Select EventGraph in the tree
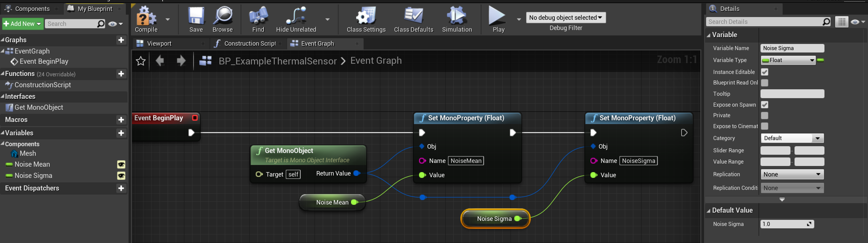The width and height of the screenshot is (868, 243). click(x=32, y=51)
